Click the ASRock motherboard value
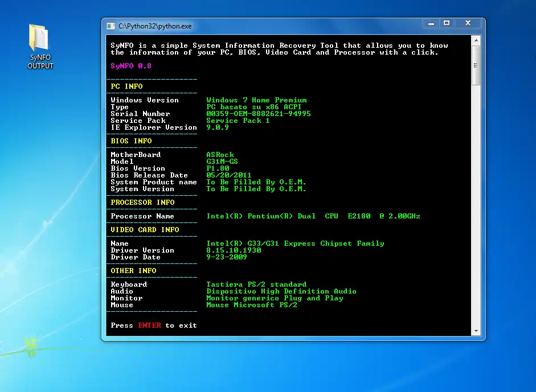 point(220,155)
